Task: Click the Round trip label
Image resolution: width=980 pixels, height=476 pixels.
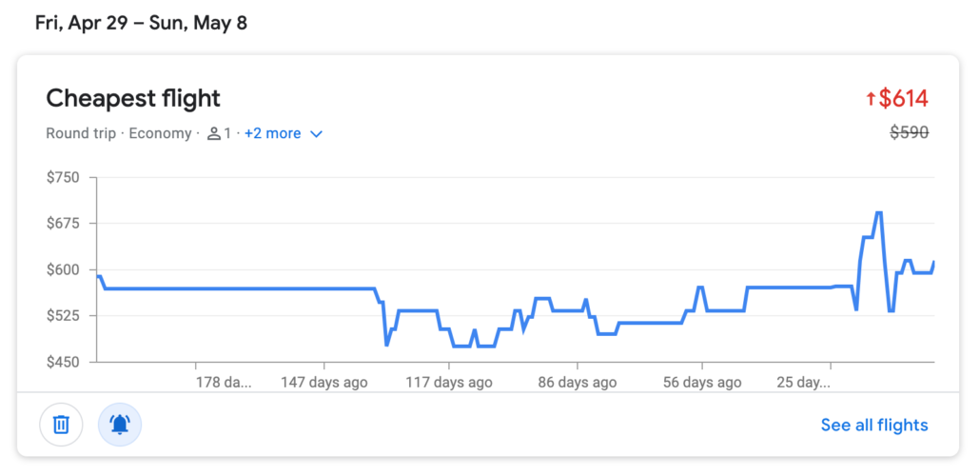Action: 79,133
